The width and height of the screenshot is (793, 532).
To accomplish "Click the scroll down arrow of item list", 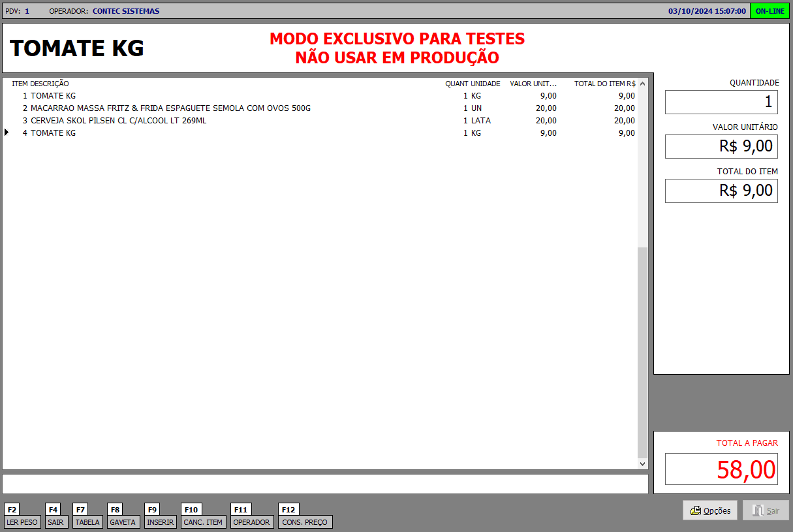I will click(642, 463).
